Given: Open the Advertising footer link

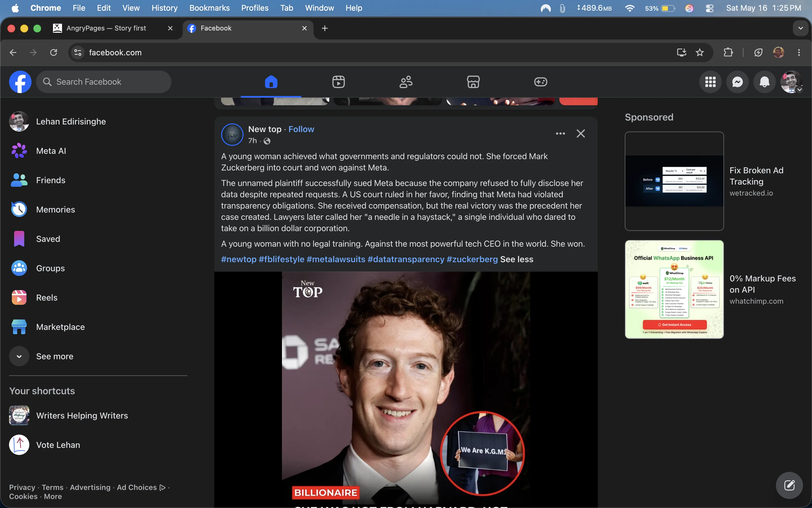Looking at the screenshot, I should click(90, 487).
